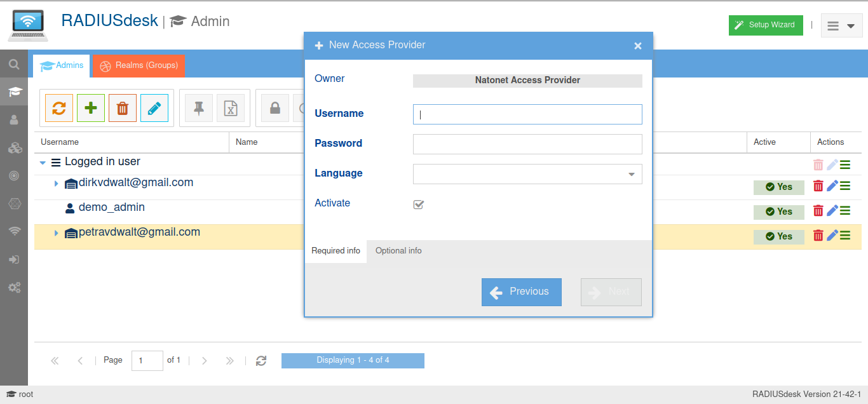
Task: Collapse the Logged in user tree node
Action: click(43, 163)
